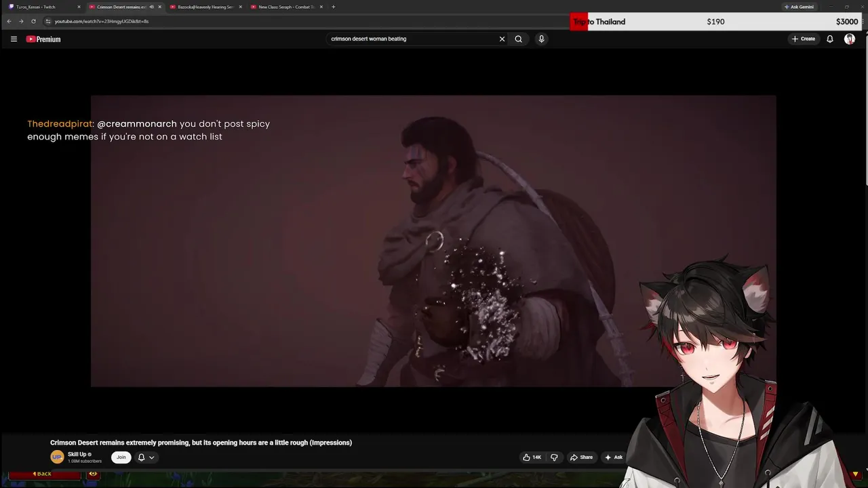Click the $190 goal progress amount

pyautogui.click(x=715, y=22)
